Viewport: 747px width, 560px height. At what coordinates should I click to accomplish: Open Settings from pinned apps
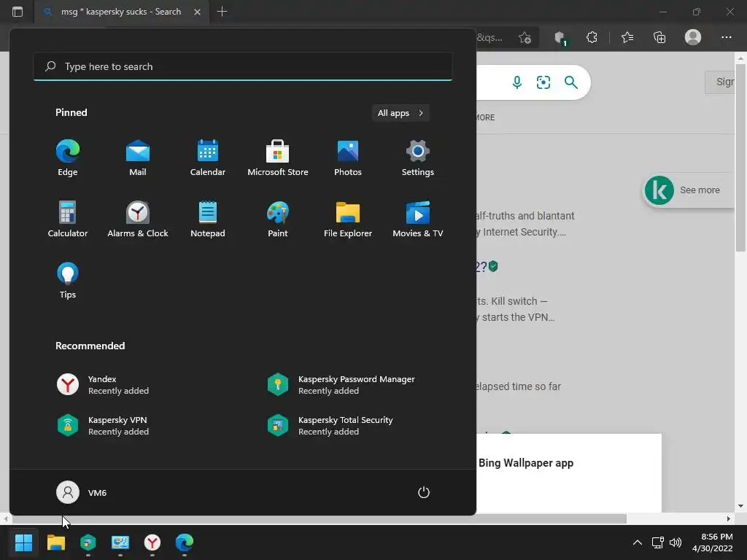tap(418, 158)
